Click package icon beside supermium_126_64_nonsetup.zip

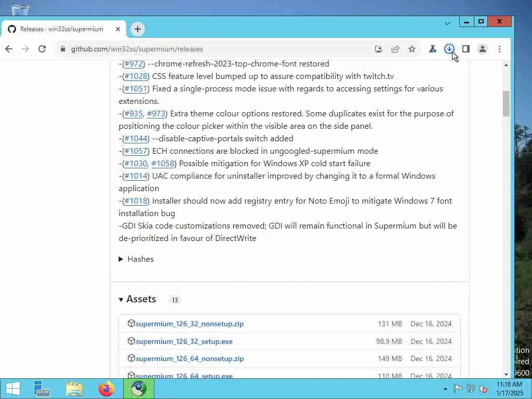[131, 358]
